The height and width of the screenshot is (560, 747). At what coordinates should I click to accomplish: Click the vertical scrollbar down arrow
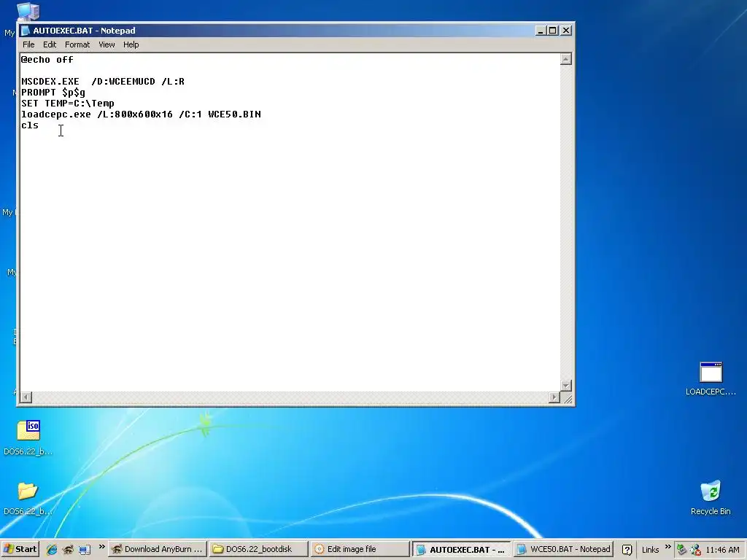[565, 385]
